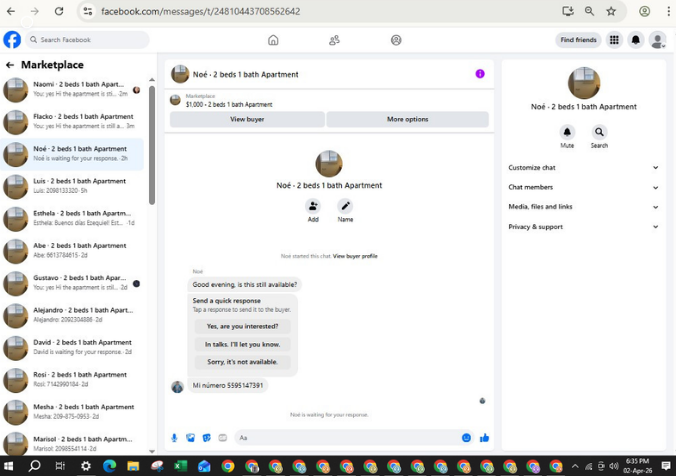The height and width of the screenshot is (476, 676).
Task: Open Excel from the taskbar
Action: [x=180, y=466]
